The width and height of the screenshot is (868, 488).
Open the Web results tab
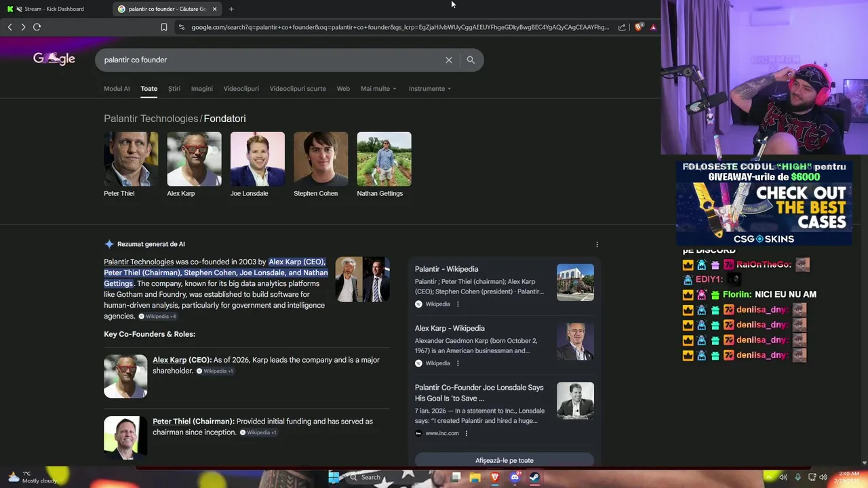[x=343, y=89]
